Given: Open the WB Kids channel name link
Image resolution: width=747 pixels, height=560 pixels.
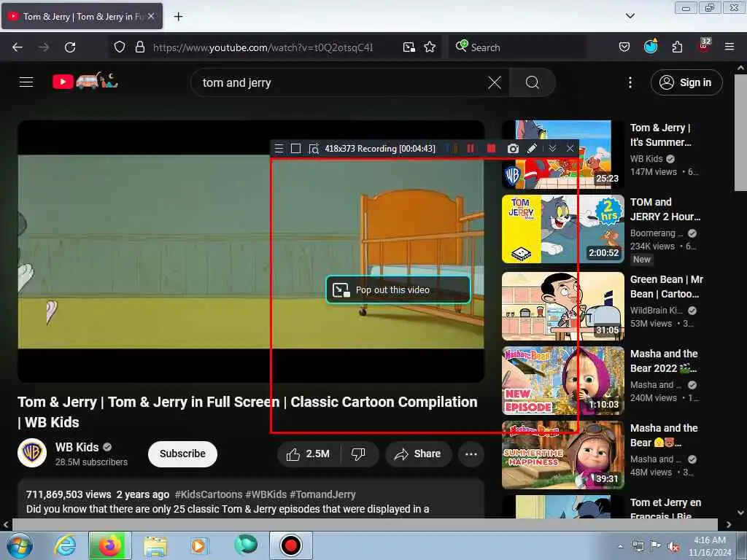Looking at the screenshot, I should coord(77,447).
